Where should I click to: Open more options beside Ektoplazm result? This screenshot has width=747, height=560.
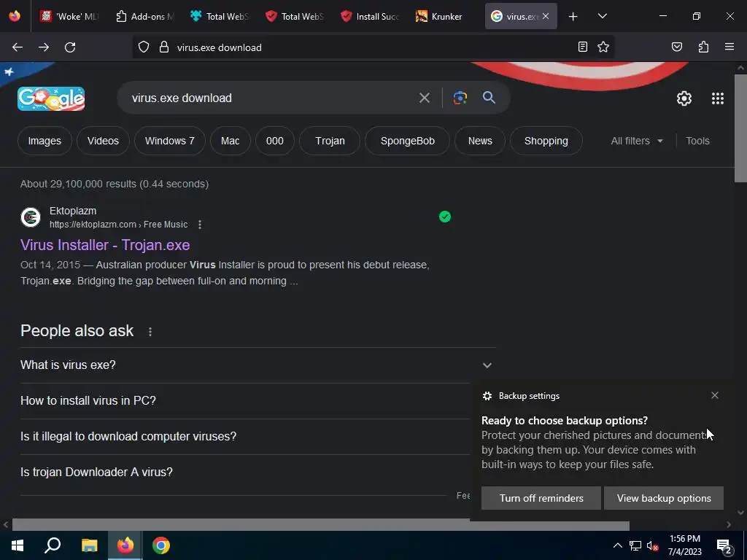tap(200, 225)
